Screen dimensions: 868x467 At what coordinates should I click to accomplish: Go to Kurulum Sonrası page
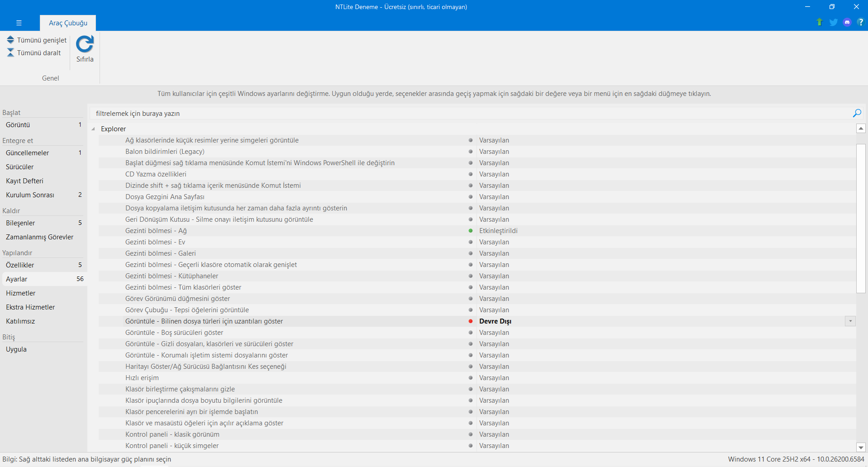point(43,195)
